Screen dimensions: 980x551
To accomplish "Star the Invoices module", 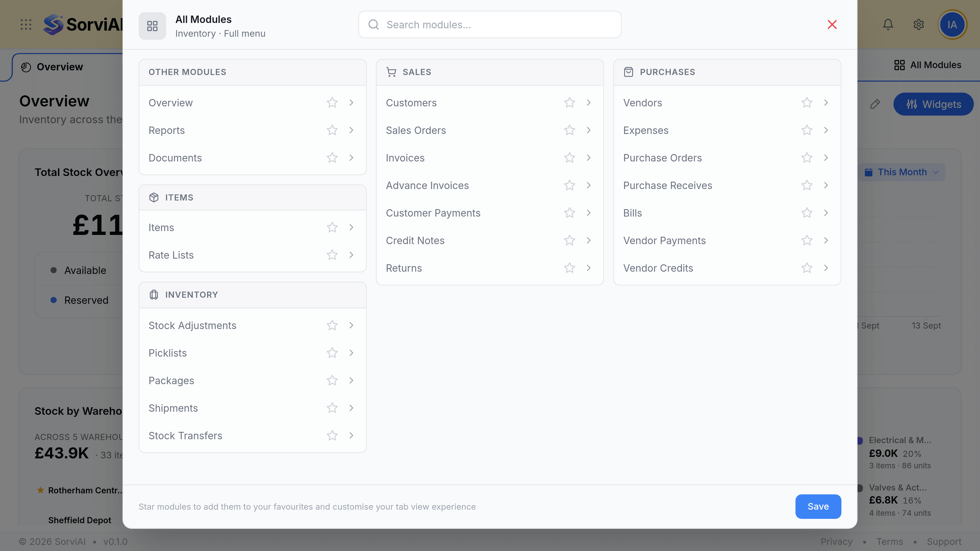I will (570, 158).
